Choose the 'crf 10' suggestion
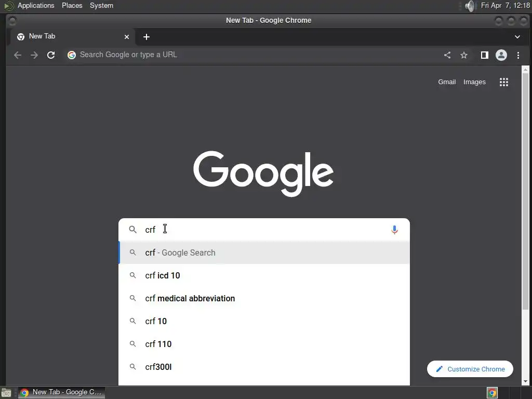The height and width of the screenshot is (399, 532). [x=264, y=321]
